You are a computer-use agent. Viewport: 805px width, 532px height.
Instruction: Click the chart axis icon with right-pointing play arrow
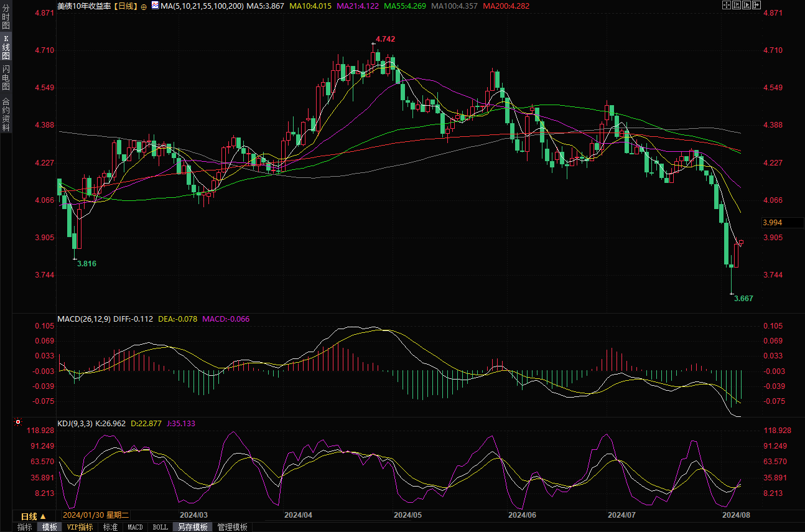tap(746, 5)
